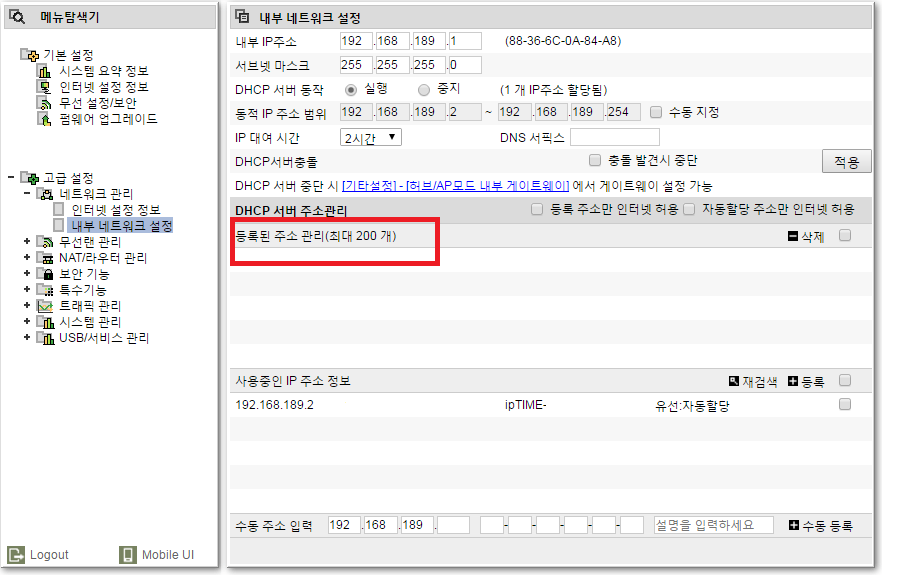Expand the 특수기능 tree node
The image size is (904, 583).
(27, 289)
